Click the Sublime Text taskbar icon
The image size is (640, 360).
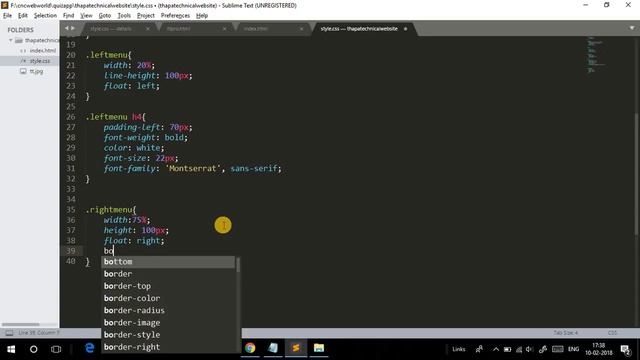[x=296, y=348]
